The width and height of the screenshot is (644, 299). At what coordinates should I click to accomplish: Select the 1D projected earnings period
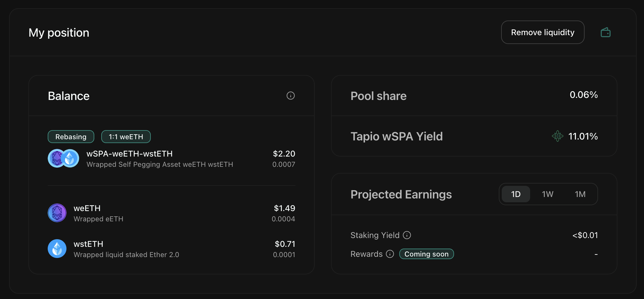pyautogui.click(x=516, y=194)
